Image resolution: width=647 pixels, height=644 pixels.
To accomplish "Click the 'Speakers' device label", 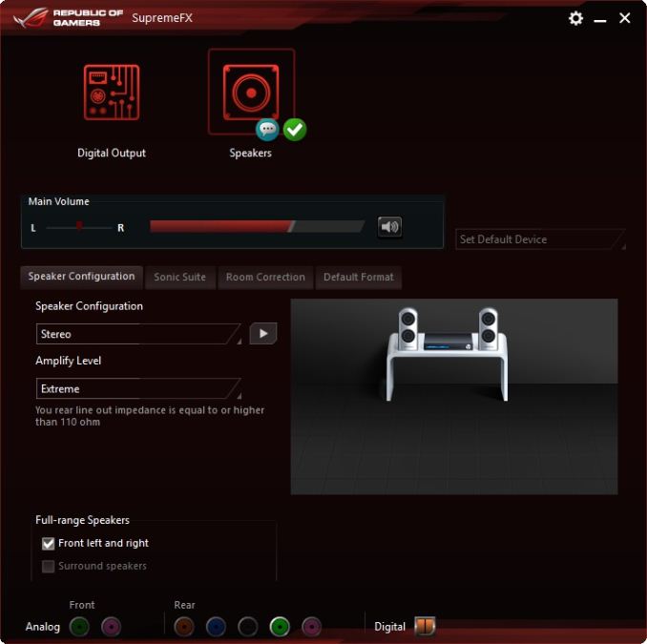I will 250,153.
